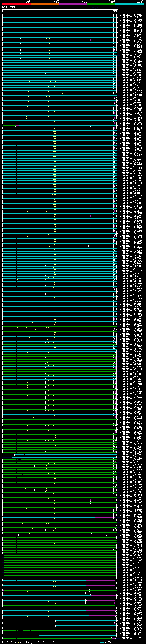Select the UniRef100_B7FJT0 label
The image size is (146, 644).
pos(131,246)
